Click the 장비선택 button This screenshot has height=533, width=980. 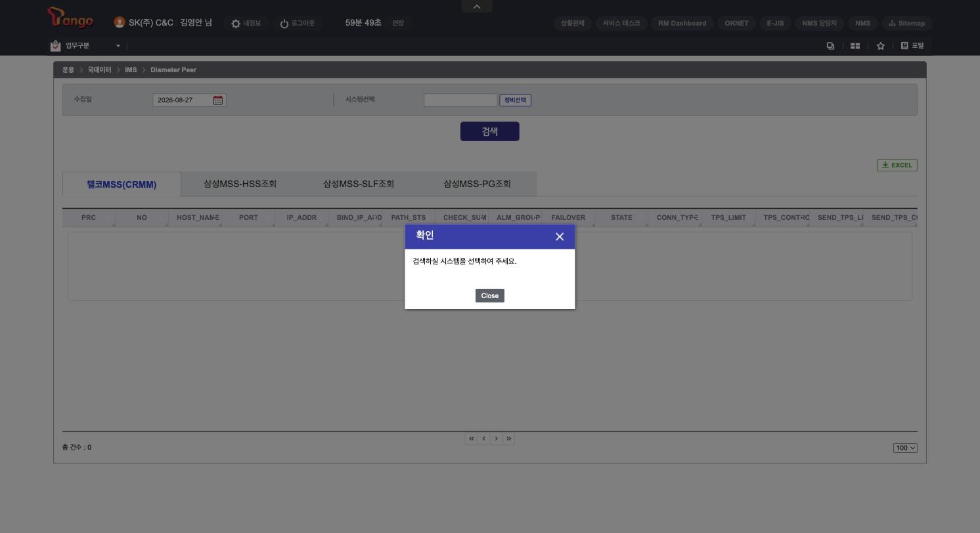(516, 100)
